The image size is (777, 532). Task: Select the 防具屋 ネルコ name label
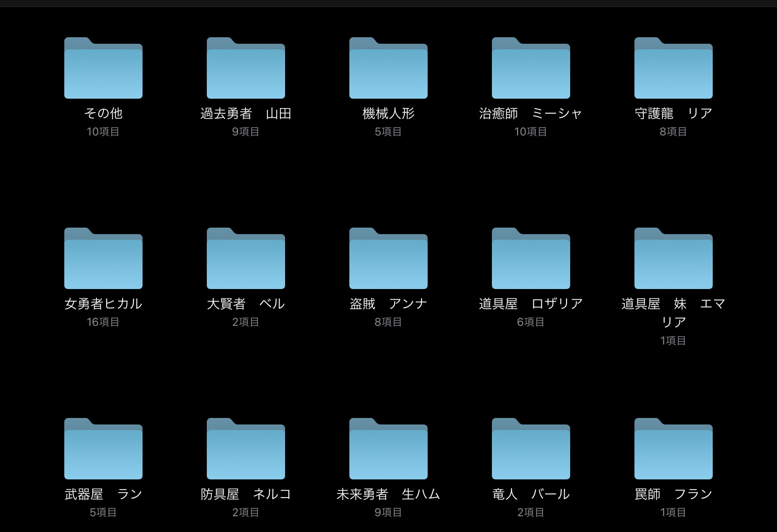tap(246, 494)
